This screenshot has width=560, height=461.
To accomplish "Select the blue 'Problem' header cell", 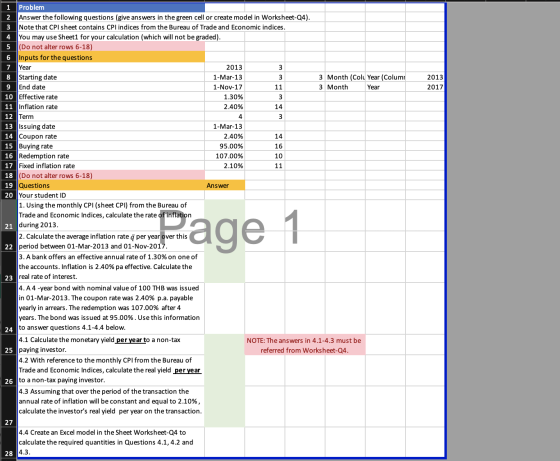I will tap(111, 7).
